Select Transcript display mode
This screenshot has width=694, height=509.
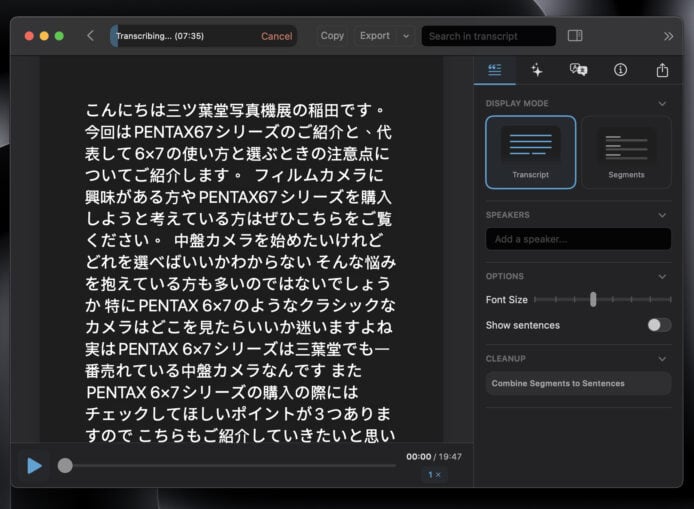(x=530, y=152)
